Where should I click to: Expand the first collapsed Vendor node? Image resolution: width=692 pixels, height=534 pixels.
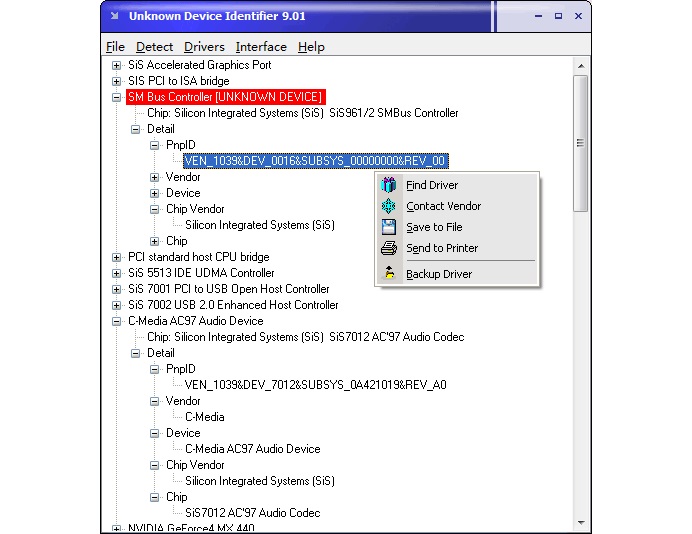[x=154, y=177]
